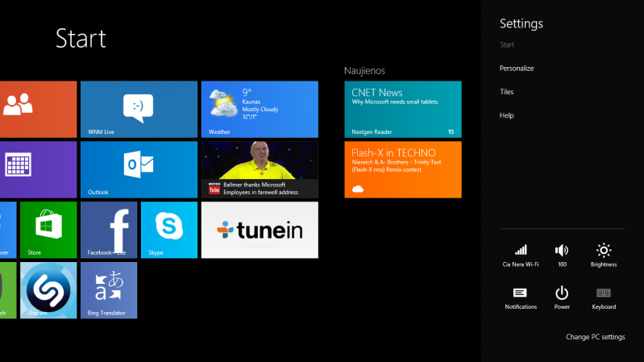
Task: Open the Weather tile for Kaunas
Action: point(259,109)
